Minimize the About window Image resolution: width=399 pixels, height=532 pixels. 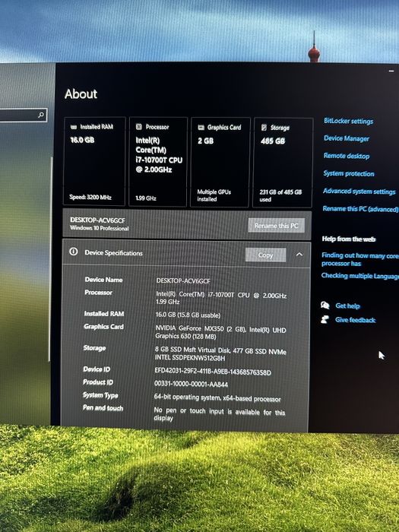(x=391, y=71)
